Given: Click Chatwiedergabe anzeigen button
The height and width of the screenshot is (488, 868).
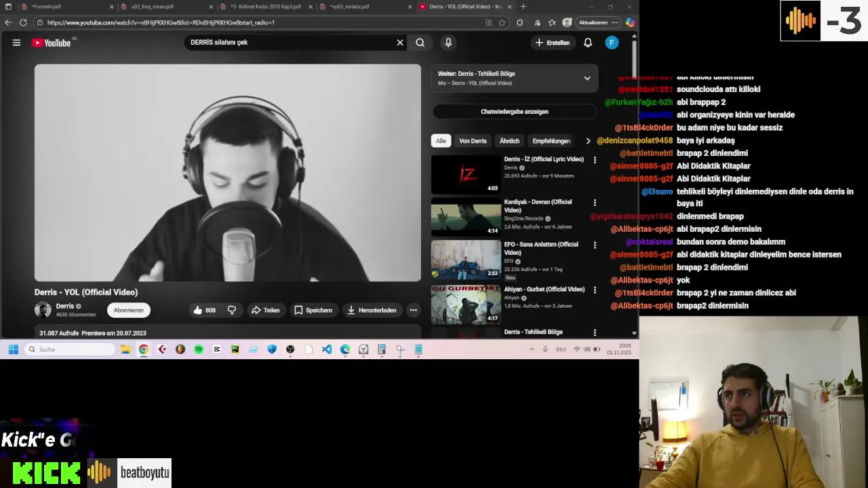Looking at the screenshot, I should [515, 112].
